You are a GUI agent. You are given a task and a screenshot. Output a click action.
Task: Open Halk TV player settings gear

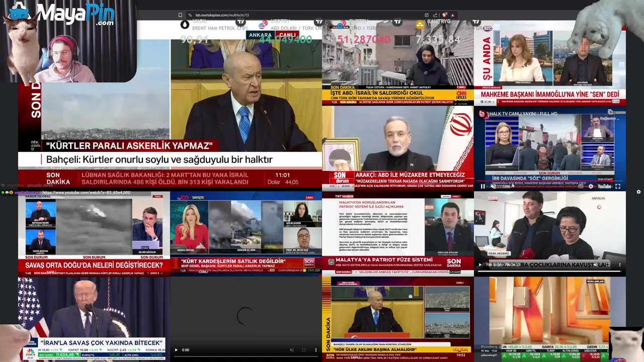pos(591,187)
